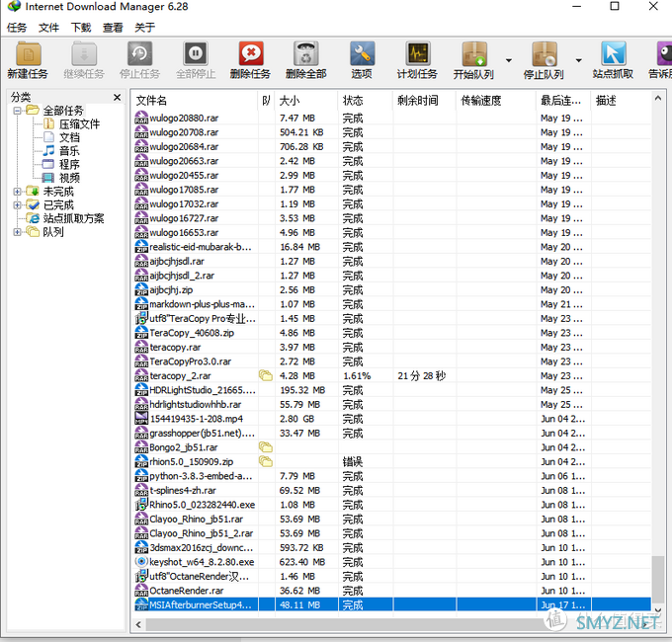This screenshot has height=642, width=672.
Task: Click the ZIP icon of aijbcjhj.zip
Action: click(141, 290)
